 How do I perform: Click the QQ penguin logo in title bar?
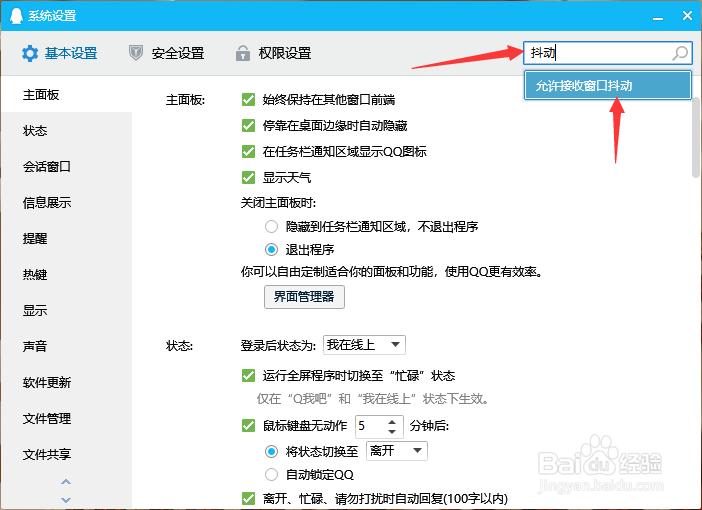pos(16,16)
